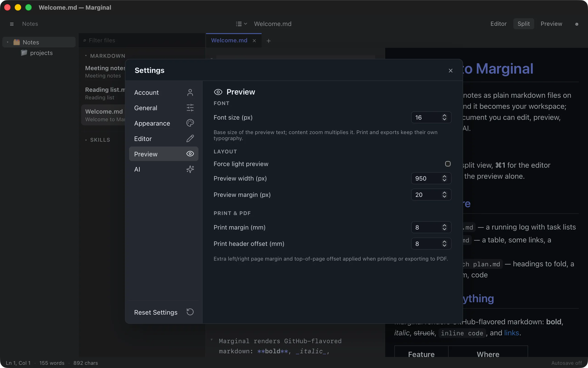Click the Welcome.md title in the header
The image size is (588, 368).
(273, 24)
